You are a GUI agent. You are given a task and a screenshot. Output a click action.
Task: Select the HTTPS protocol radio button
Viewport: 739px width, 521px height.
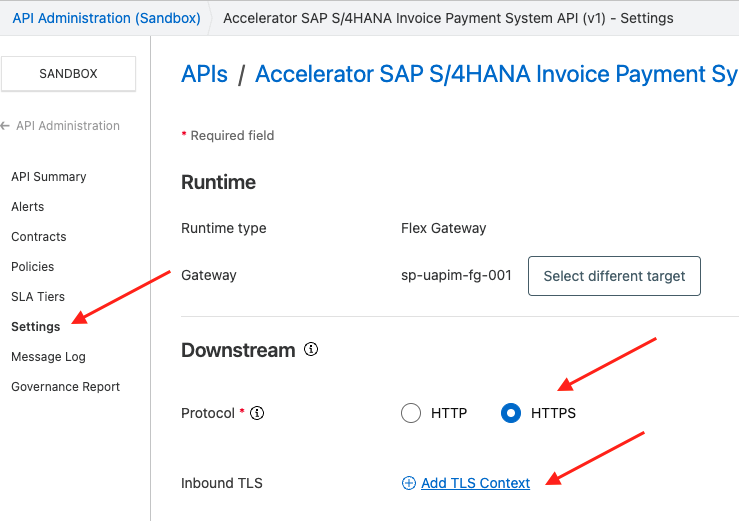point(511,413)
